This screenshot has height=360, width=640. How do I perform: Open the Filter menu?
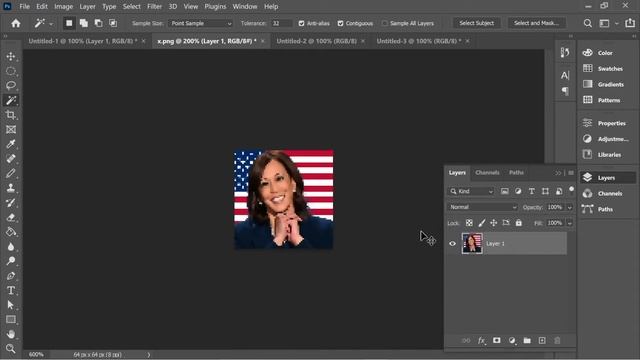click(x=154, y=7)
